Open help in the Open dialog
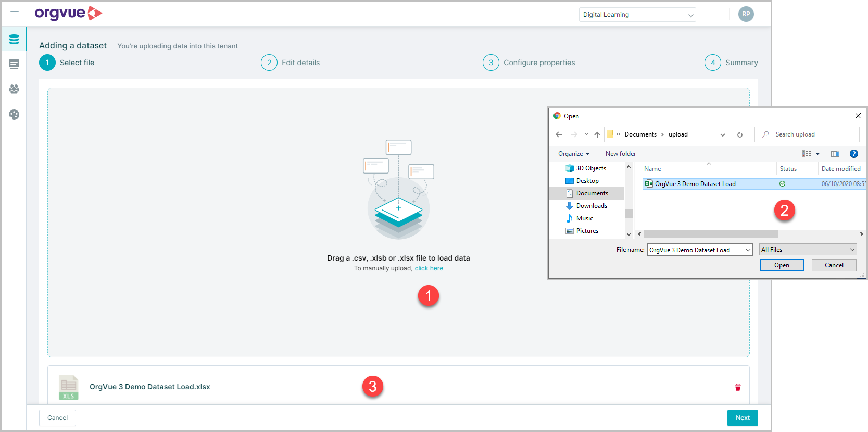The height and width of the screenshot is (432, 868). coord(854,154)
